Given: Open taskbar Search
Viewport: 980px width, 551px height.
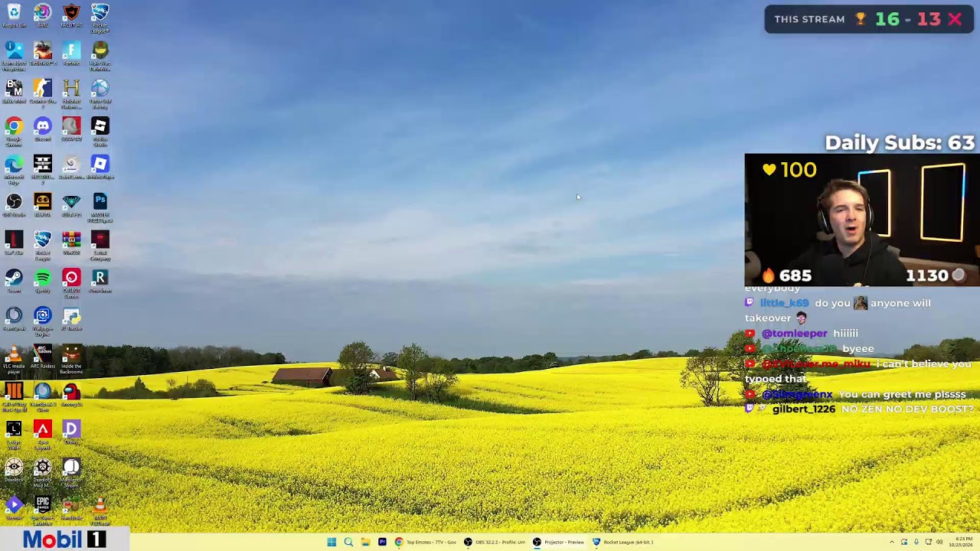Looking at the screenshot, I should click(348, 542).
